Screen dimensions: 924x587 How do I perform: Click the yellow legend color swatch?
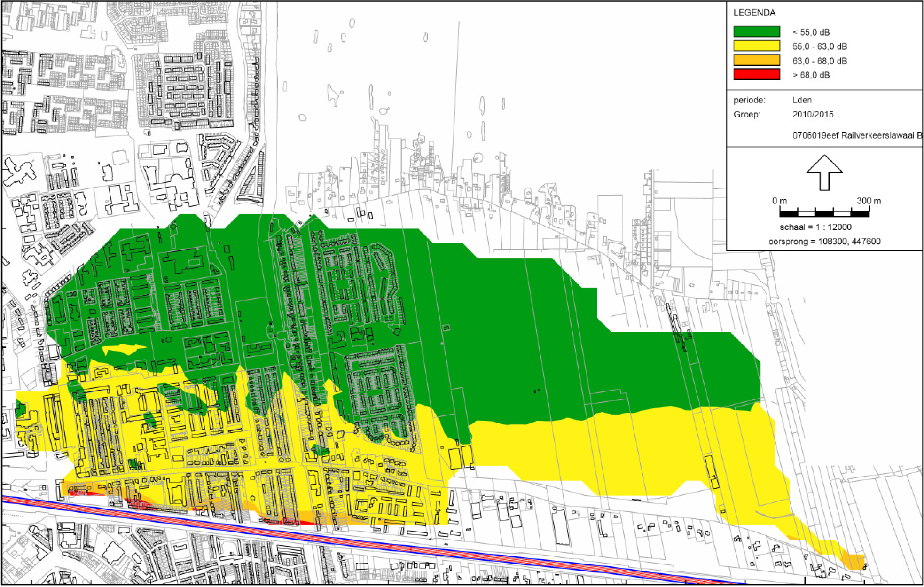pyautogui.click(x=756, y=46)
